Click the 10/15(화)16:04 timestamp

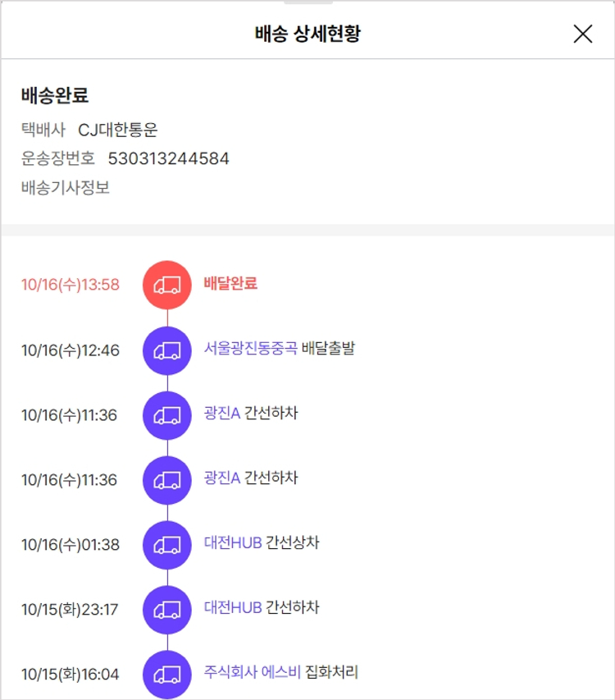tap(71, 675)
